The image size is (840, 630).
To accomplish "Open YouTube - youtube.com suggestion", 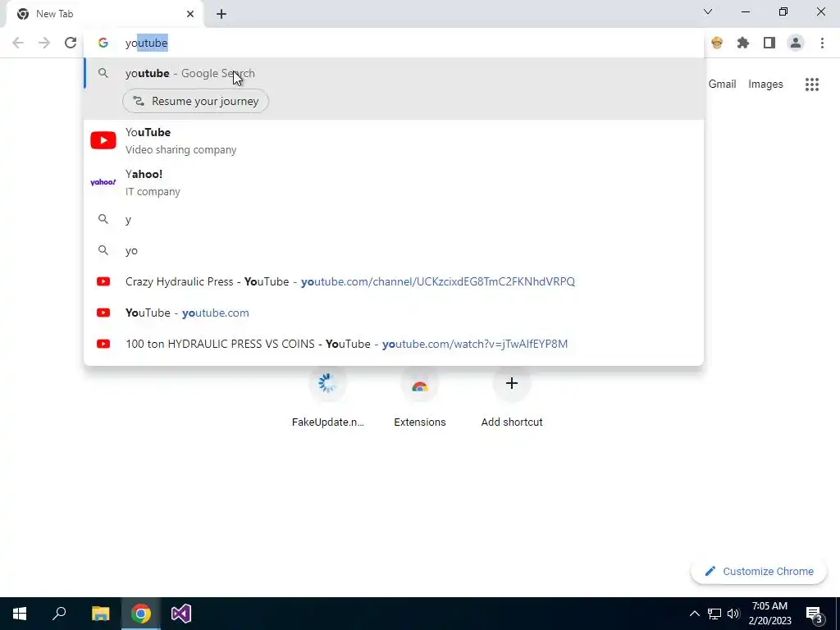I will [x=394, y=313].
